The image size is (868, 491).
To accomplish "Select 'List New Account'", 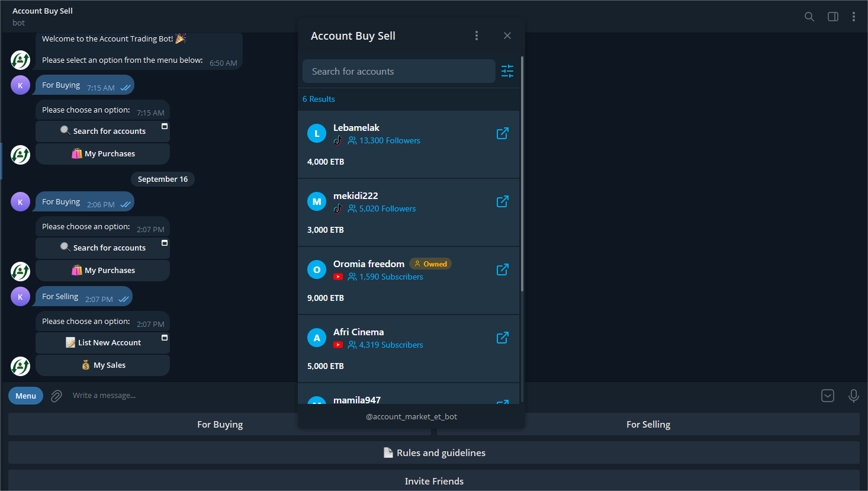I will 102,342.
